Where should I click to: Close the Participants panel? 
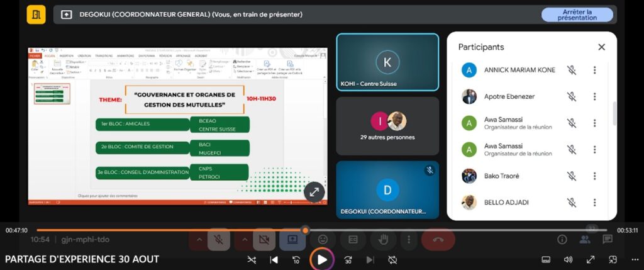click(601, 47)
